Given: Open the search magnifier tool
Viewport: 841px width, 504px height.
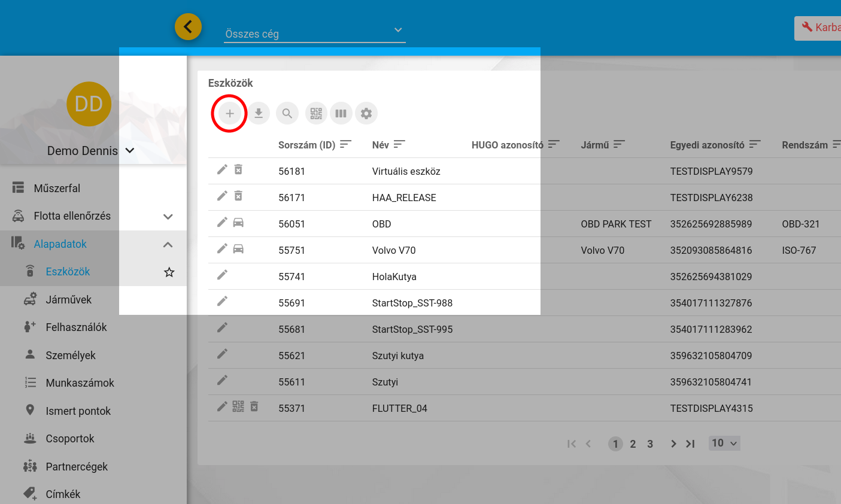Looking at the screenshot, I should 287,113.
